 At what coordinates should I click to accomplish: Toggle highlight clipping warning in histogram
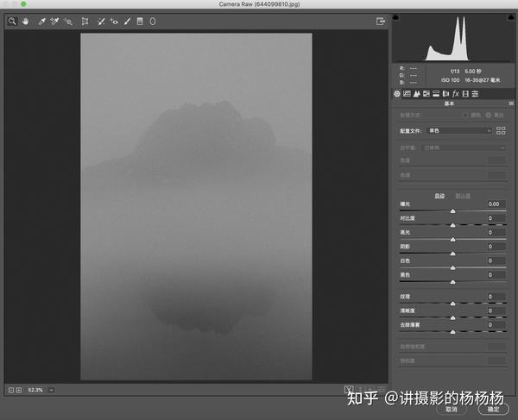511,17
